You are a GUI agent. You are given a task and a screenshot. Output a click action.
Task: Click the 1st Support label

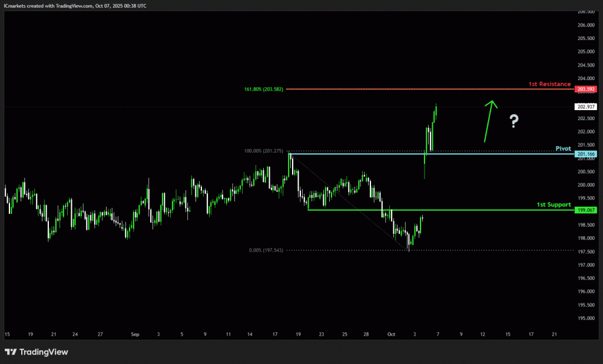point(554,204)
